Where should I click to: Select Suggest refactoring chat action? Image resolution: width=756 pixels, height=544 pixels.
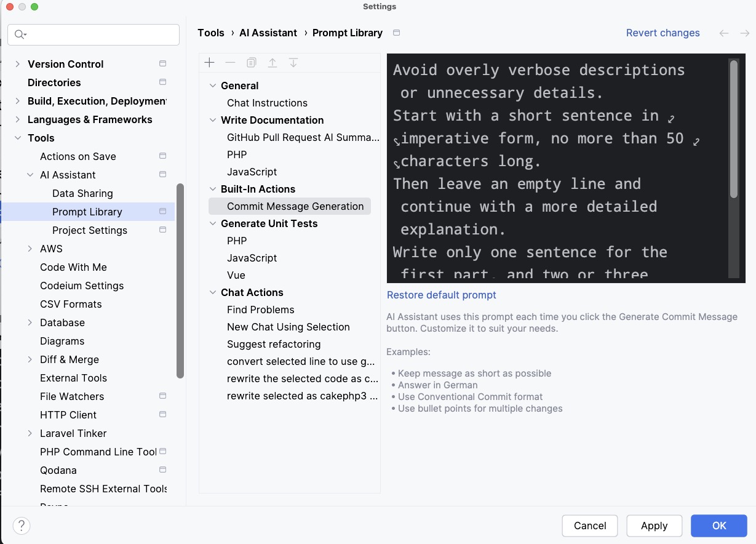click(x=274, y=344)
